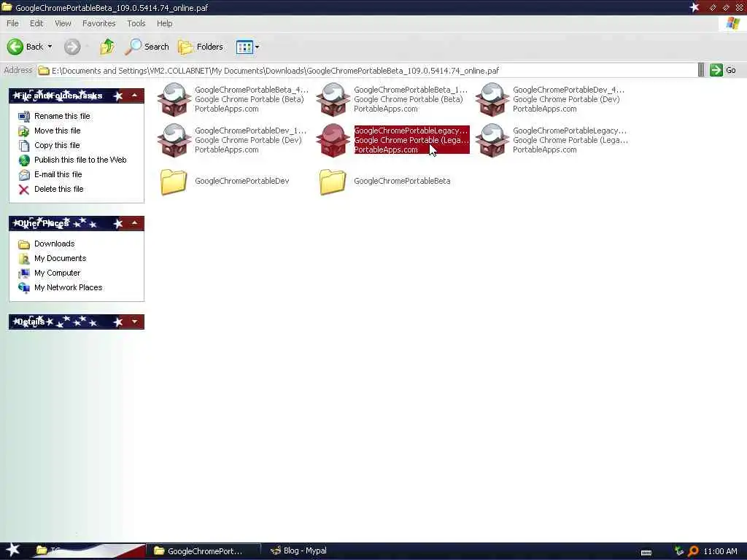Select the GoogleChromePortableBeta folder icon
Viewport: 747px width, 560px height.
pos(333,182)
